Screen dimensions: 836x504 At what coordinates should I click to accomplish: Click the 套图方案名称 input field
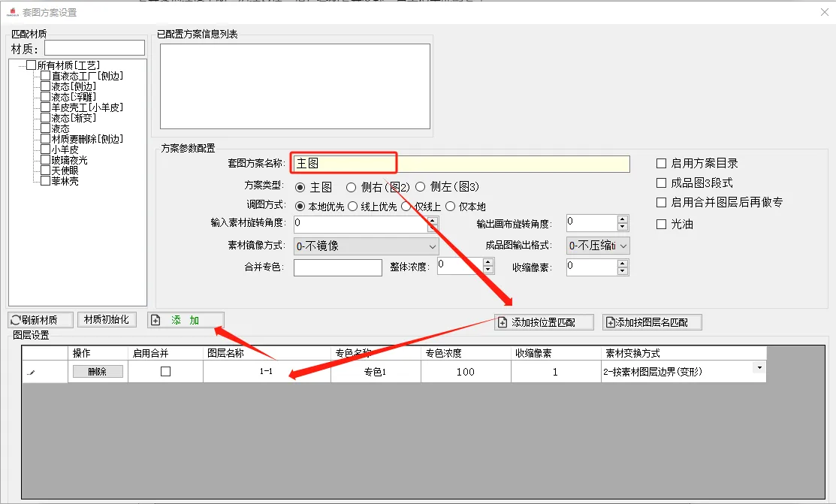(461, 164)
